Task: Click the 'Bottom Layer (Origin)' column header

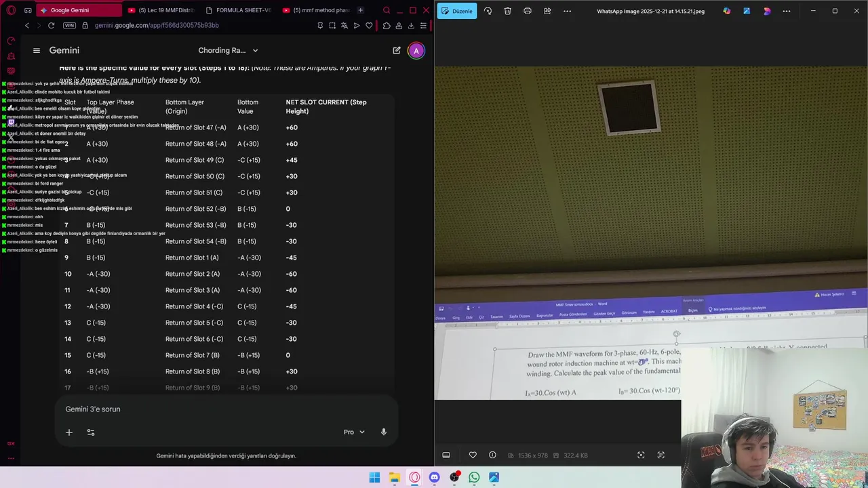Action: pos(184,106)
